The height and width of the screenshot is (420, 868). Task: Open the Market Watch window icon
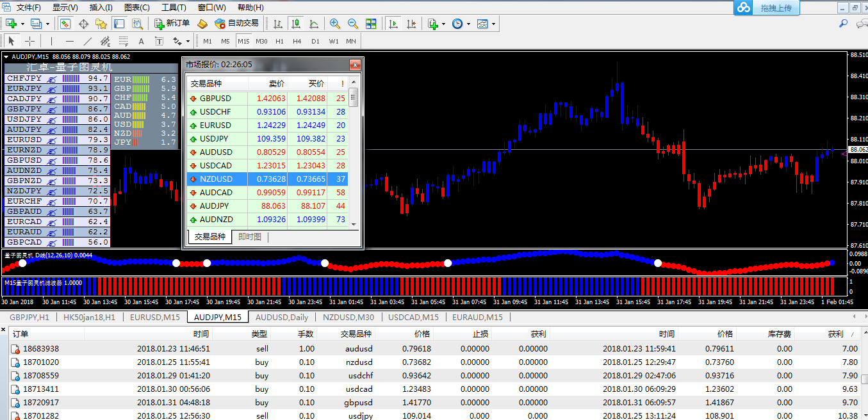click(x=65, y=24)
